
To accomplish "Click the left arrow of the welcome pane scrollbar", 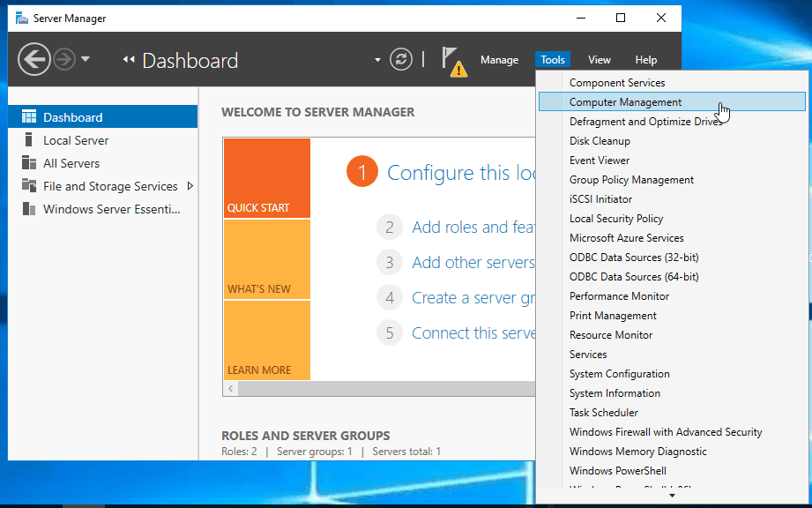I will point(230,388).
